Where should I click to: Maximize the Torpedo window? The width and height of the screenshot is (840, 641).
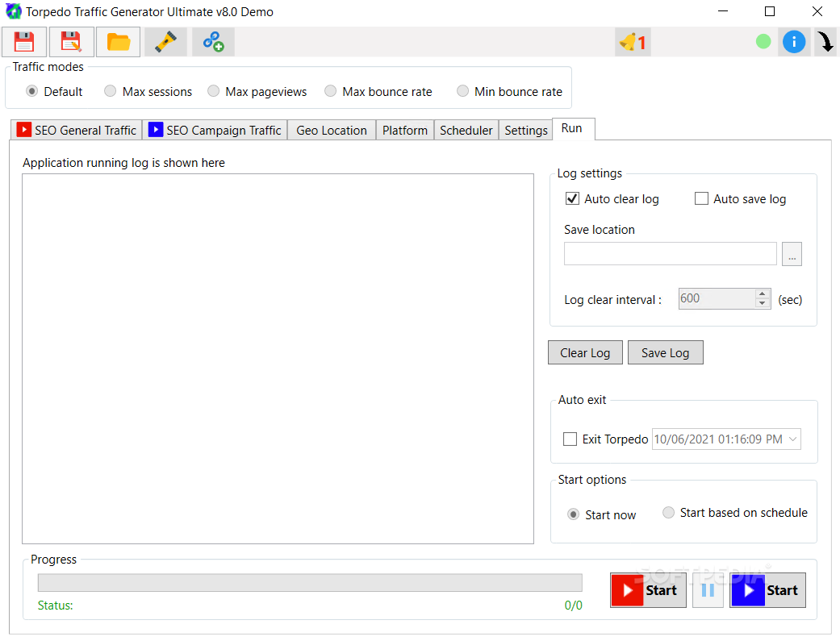click(770, 11)
